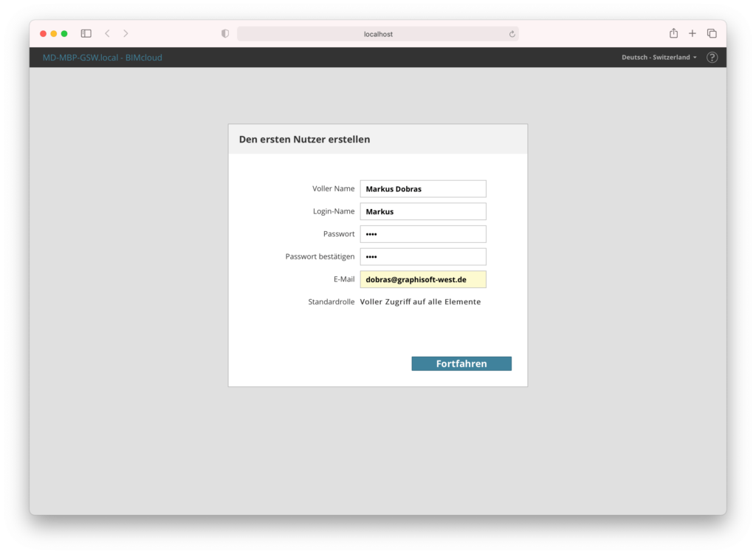Viewport: 756px width, 554px height.
Task: Click the back navigation arrow
Action: pos(107,33)
